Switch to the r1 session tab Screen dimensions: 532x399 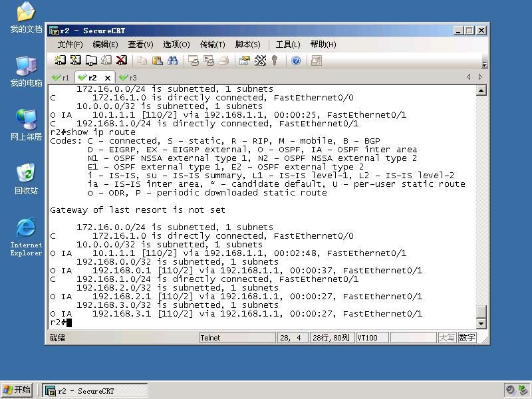click(x=61, y=78)
